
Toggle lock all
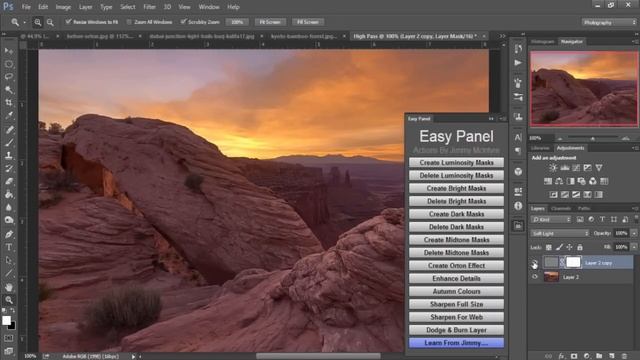pyautogui.click(x=580, y=247)
